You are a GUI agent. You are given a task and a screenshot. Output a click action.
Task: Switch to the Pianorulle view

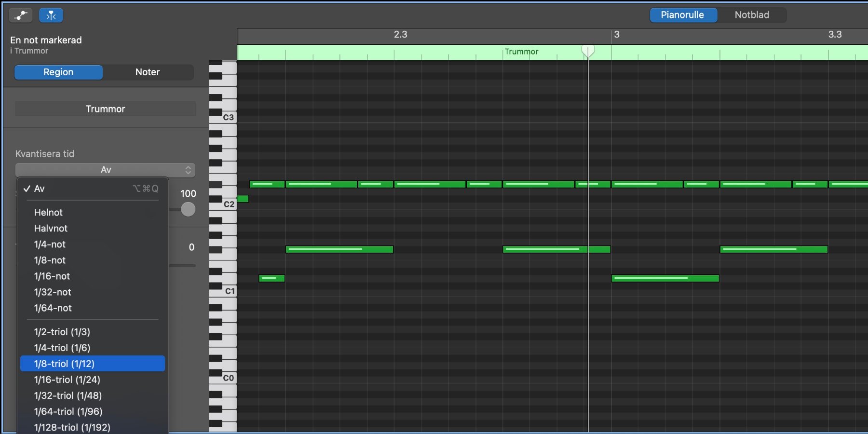(682, 15)
